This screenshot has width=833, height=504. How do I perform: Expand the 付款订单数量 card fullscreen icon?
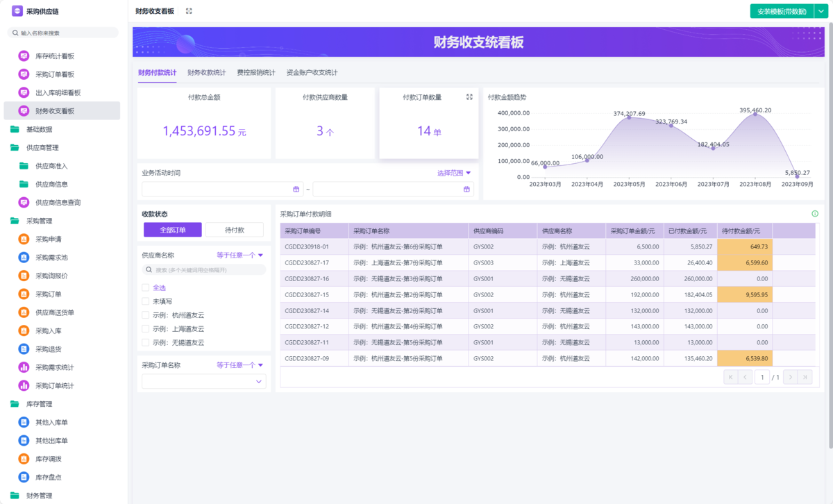pyautogui.click(x=469, y=97)
